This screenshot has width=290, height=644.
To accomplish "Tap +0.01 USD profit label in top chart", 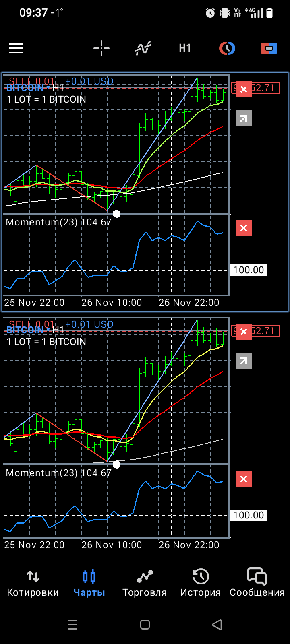I will coord(89,81).
